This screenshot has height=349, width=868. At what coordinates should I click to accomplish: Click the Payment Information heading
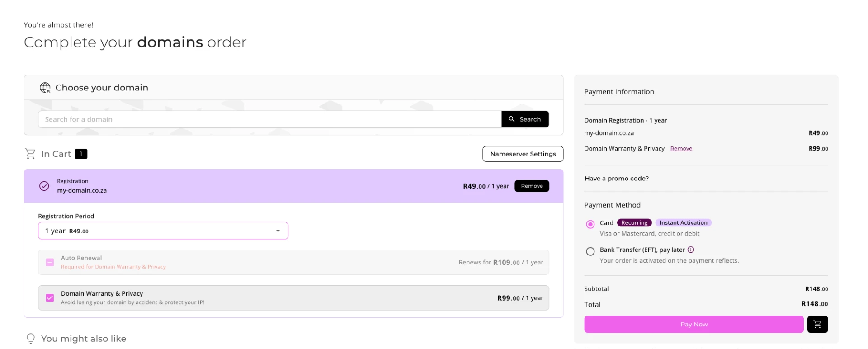click(x=619, y=91)
